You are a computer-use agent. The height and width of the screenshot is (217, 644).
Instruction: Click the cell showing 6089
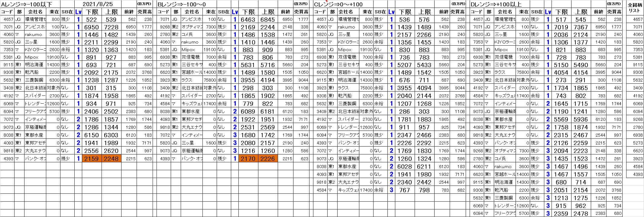(248, 111)
